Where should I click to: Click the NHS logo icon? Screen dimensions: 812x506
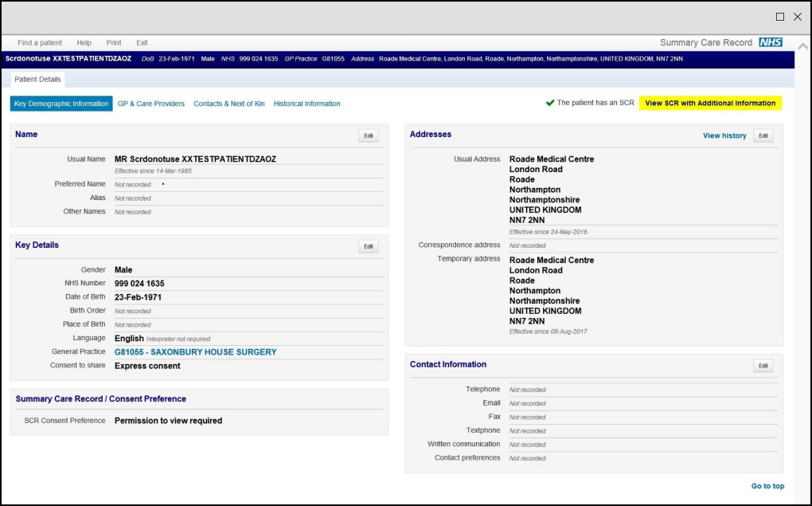click(770, 42)
